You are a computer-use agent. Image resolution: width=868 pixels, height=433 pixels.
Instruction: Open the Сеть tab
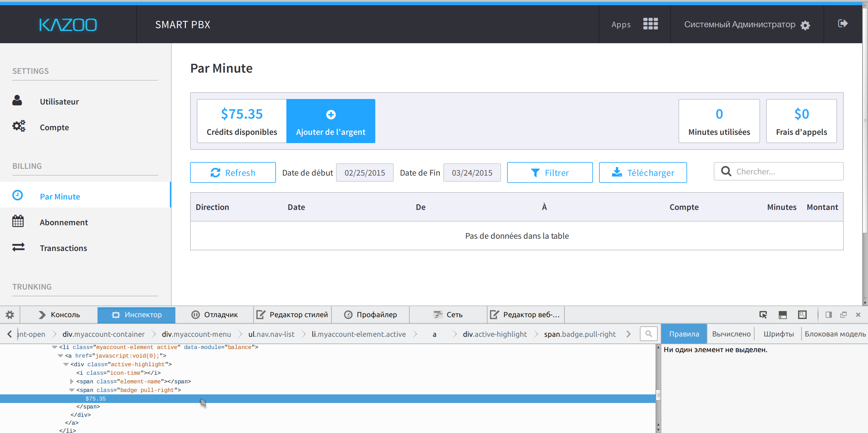[448, 315]
